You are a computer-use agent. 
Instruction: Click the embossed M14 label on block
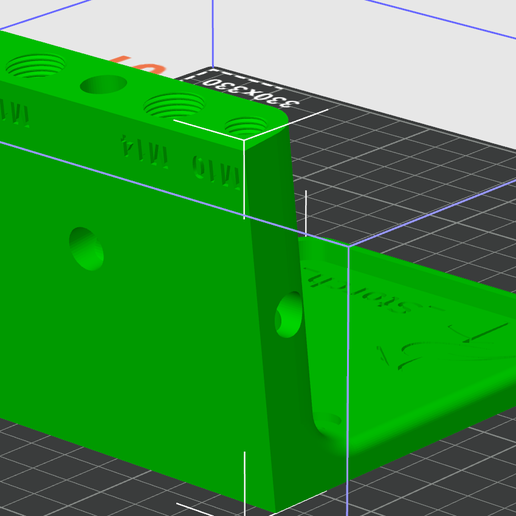[145, 152]
